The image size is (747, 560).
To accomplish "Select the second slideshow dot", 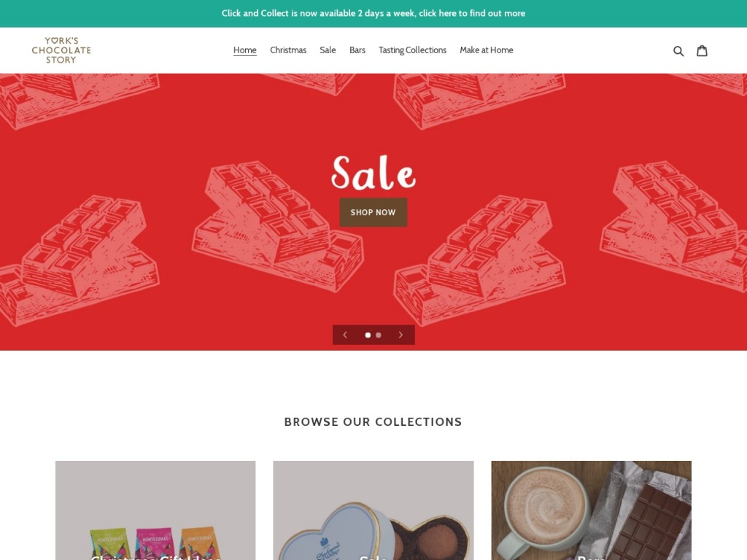I will pos(379,335).
